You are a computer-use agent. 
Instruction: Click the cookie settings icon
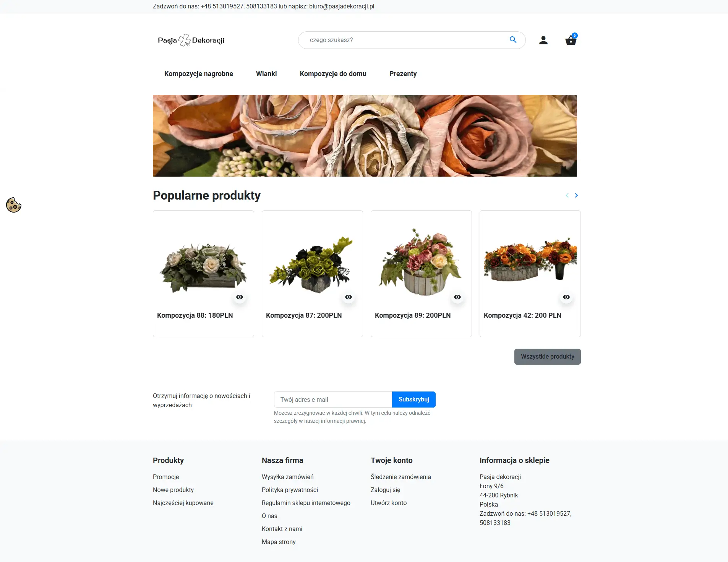14,205
